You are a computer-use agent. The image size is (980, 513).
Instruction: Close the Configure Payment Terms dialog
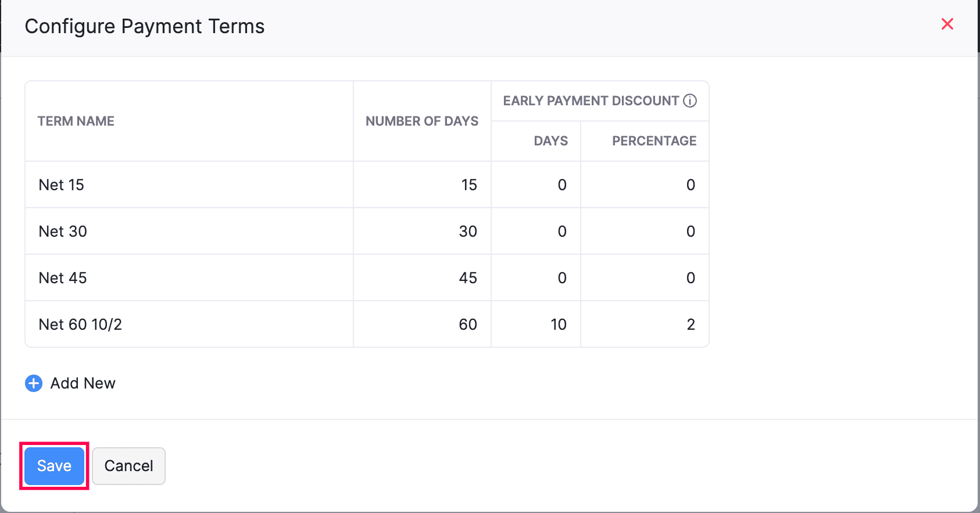tap(947, 24)
